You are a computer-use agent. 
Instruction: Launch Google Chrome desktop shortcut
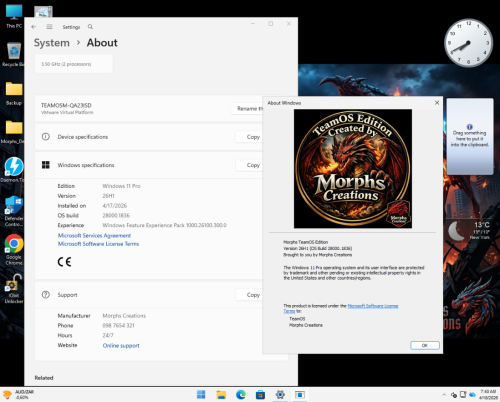[x=14, y=249]
